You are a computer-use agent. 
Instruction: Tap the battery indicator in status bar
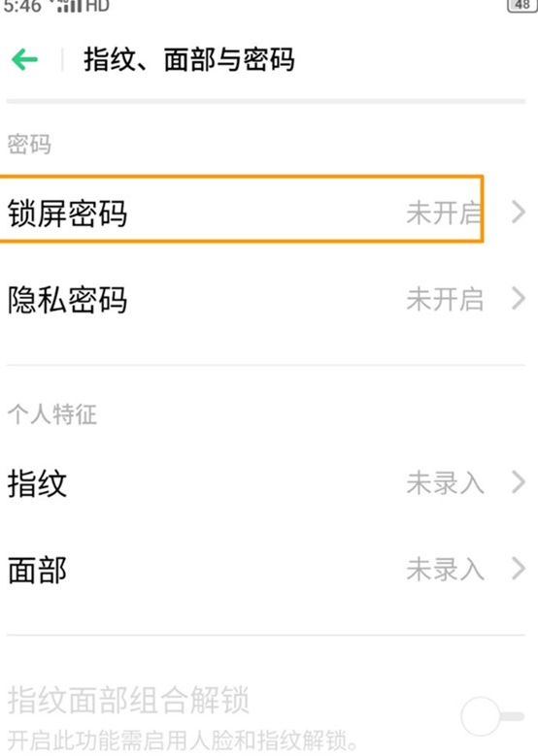coord(522,5)
